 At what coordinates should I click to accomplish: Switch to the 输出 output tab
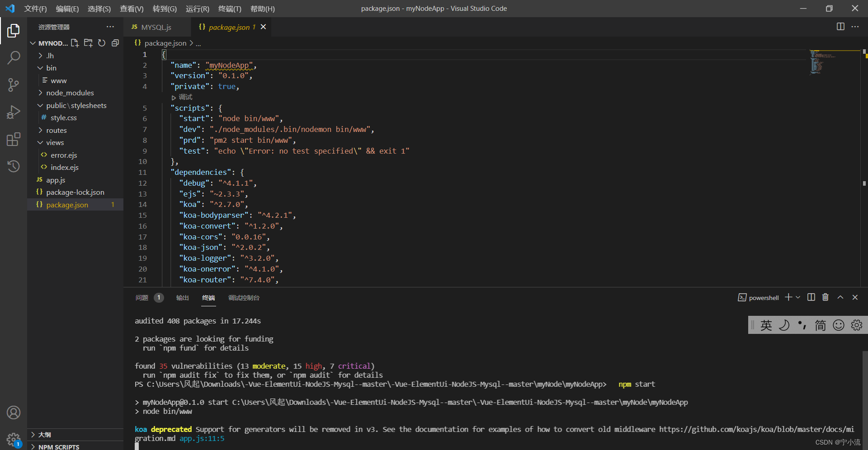[x=183, y=298]
